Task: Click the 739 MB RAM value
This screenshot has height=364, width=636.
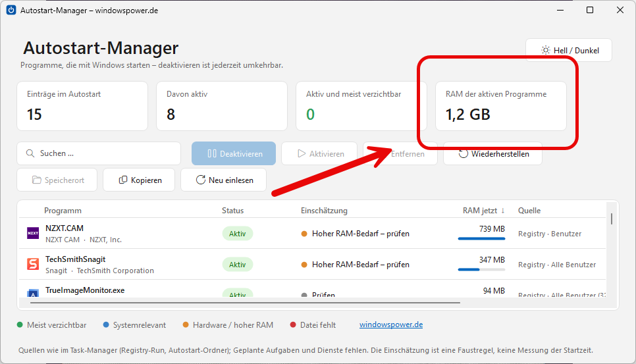Action: click(x=492, y=228)
